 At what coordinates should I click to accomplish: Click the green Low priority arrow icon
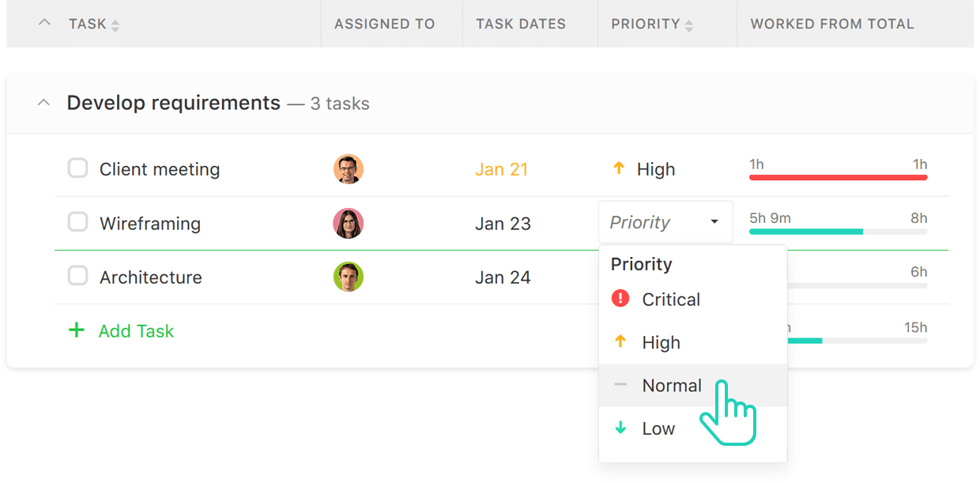[x=620, y=428]
